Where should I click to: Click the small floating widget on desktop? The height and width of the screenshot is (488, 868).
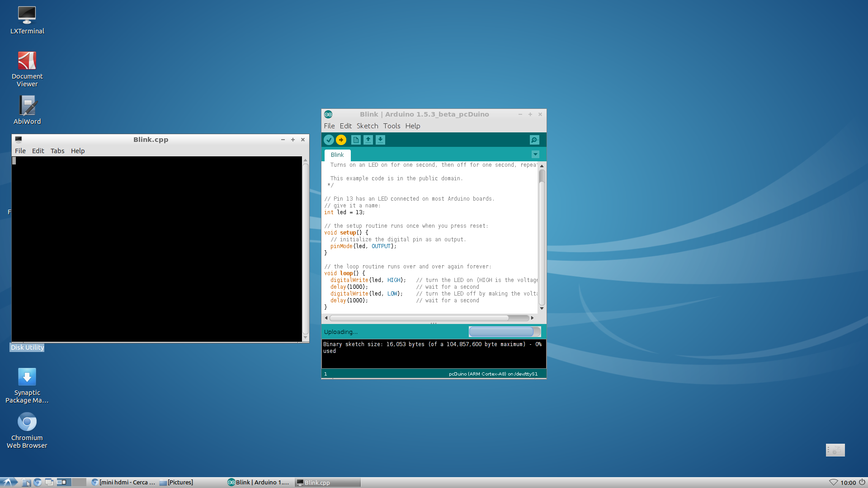point(835,450)
